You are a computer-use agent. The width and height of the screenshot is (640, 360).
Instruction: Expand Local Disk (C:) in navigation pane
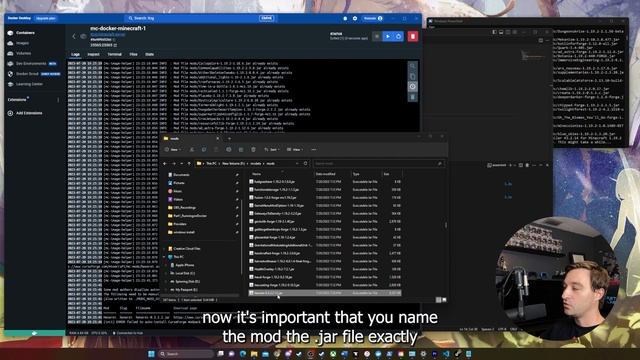[167, 273]
